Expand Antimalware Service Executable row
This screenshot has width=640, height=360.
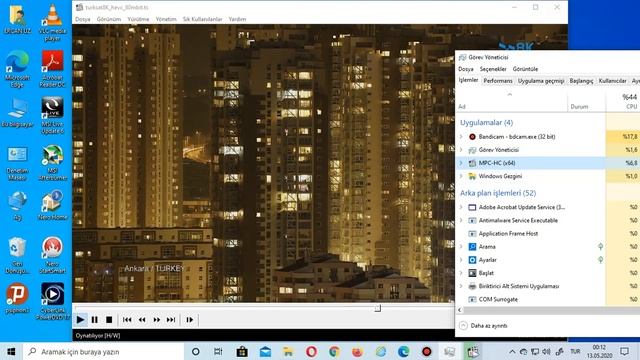(x=461, y=220)
